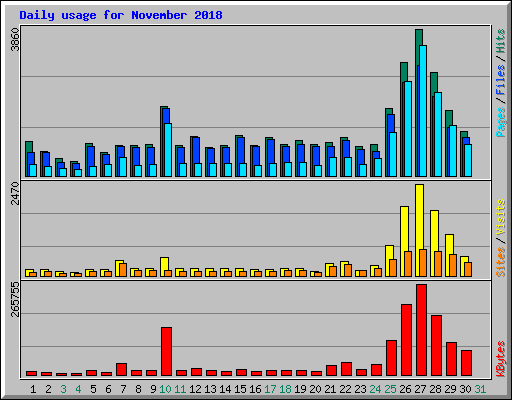Image resolution: width=512 pixels, height=400 pixels.
Task: Click the orange 'Sites' legend label
Action: [x=500, y=262]
